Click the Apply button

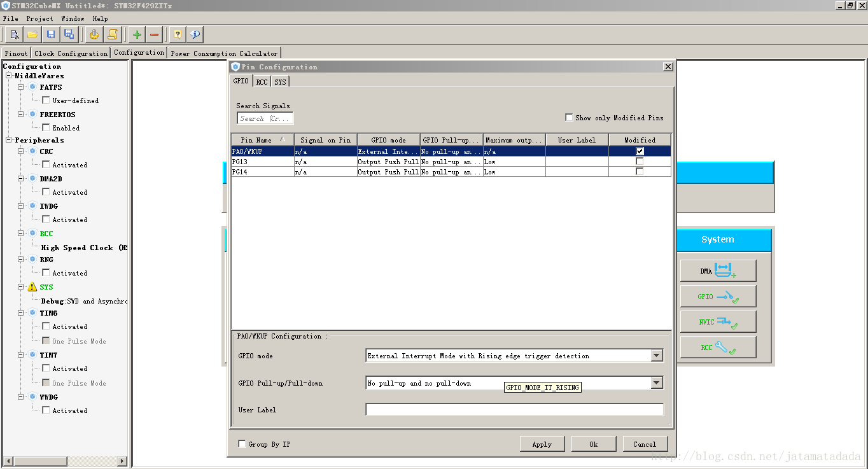point(542,444)
